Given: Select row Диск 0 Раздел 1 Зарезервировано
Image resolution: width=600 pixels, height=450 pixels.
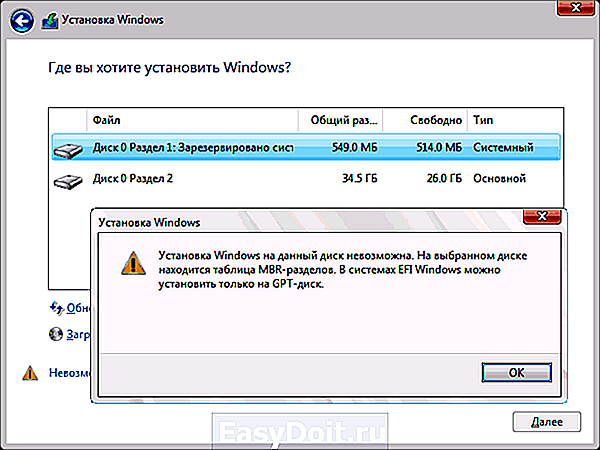Looking at the screenshot, I should coord(306,147).
